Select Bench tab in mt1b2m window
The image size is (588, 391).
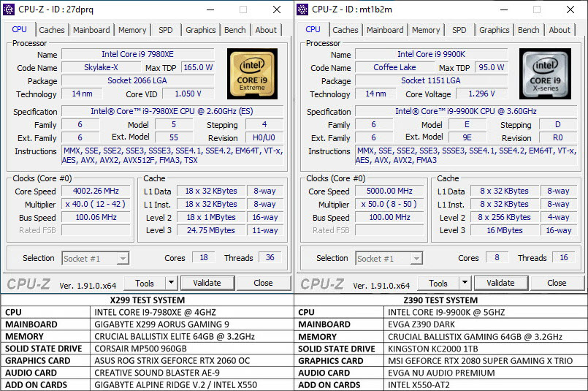(x=529, y=30)
